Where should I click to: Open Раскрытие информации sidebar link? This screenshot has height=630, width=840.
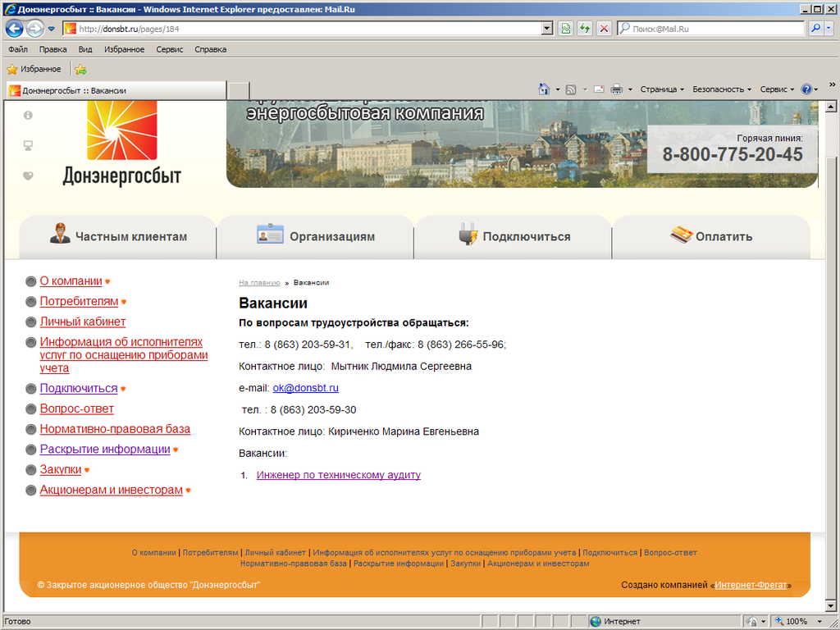coord(105,450)
